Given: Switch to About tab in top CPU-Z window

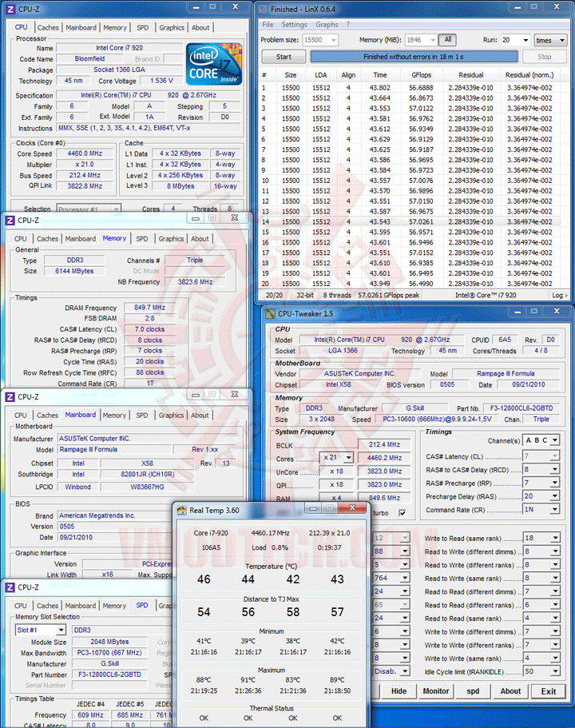Looking at the screenshot, I should 200,28.
